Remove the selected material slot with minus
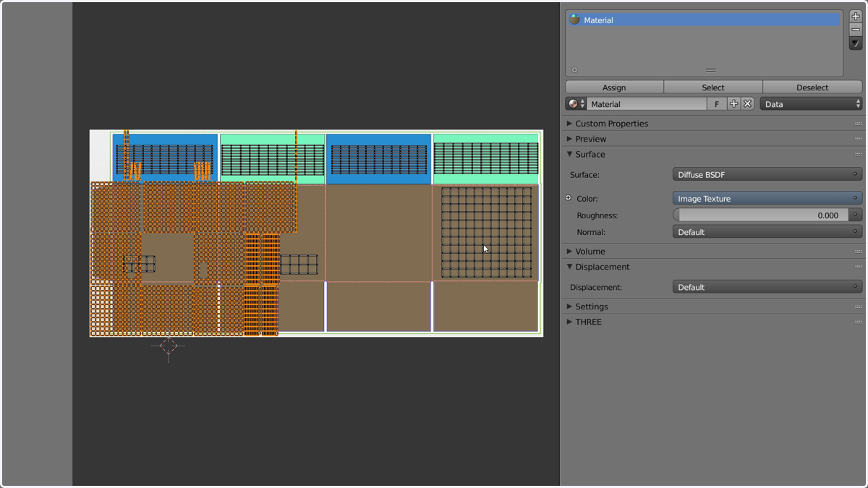 pos(856,30)
